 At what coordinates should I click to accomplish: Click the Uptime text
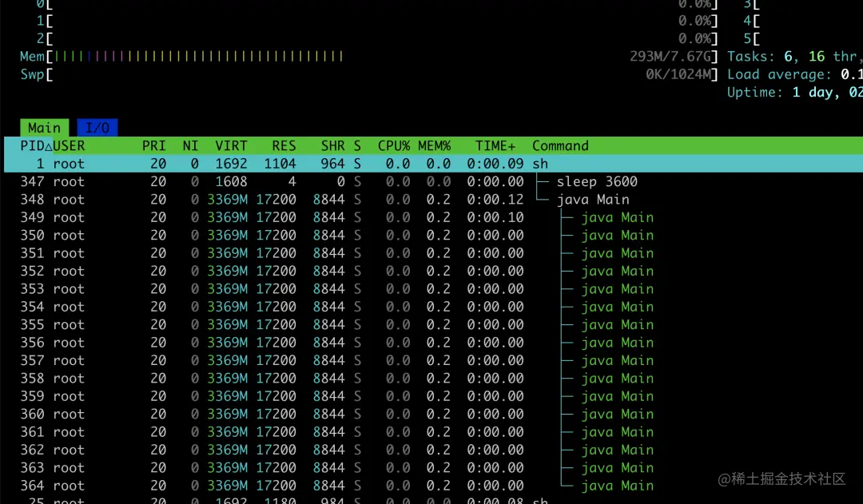[x=795, y=92]
